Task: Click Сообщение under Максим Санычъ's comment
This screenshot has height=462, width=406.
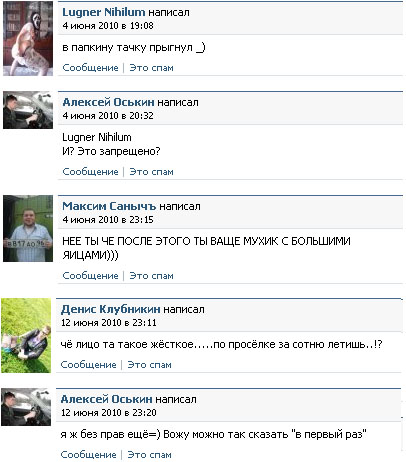Action: point(90,276)
